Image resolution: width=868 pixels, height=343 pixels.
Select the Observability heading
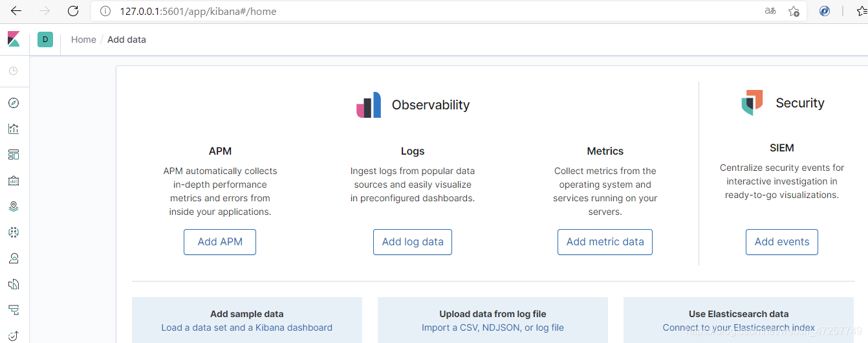click(431, 105)
